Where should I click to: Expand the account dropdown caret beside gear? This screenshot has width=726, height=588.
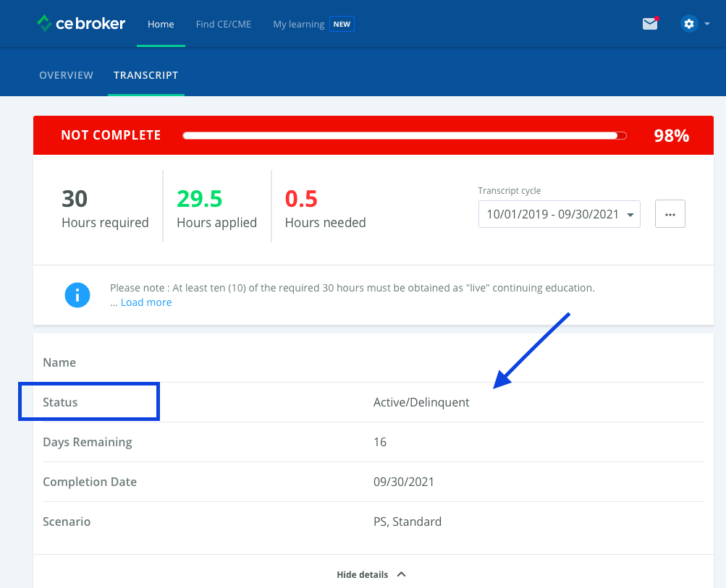pyautogui.click(x=707, y=24)
